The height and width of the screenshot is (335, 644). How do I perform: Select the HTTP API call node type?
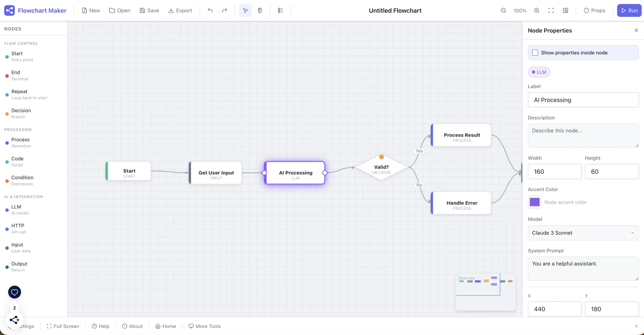pyautogui.click(x=34, y=229)
